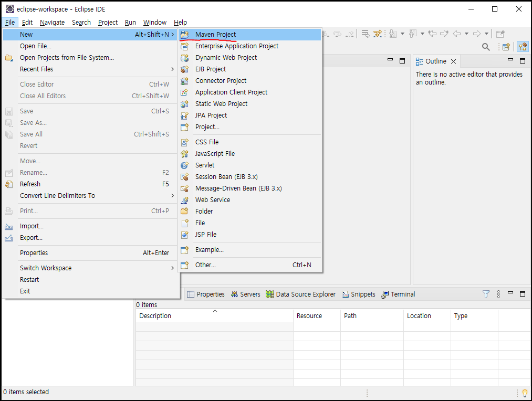This screenshot has height=401, width=532.
Task: Expand Convert Line Delimiters To submenu
Action: [x=172, y=196]
